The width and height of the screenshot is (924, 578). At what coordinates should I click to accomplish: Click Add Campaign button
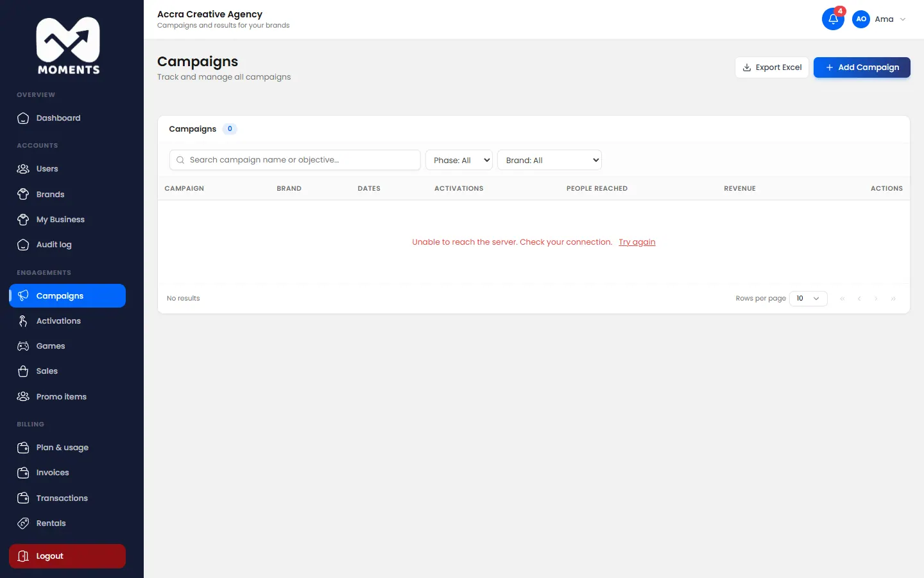pos(862,67)
